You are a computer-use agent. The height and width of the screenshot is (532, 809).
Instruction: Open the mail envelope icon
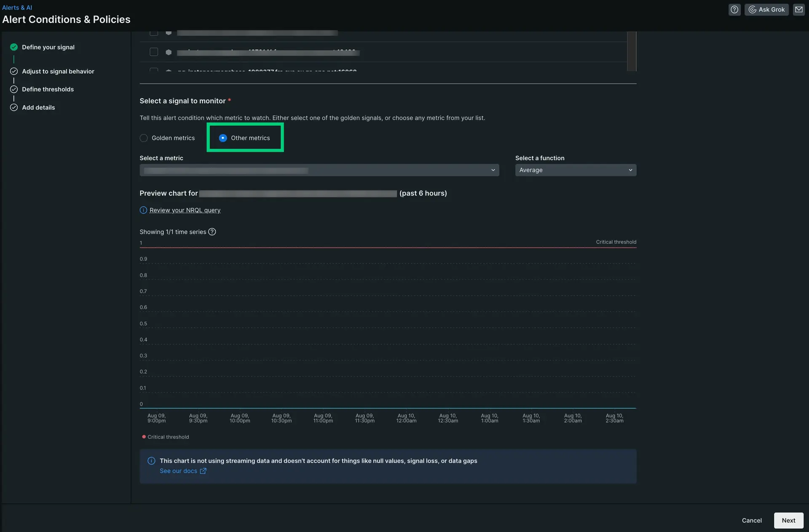coord(798,9)
